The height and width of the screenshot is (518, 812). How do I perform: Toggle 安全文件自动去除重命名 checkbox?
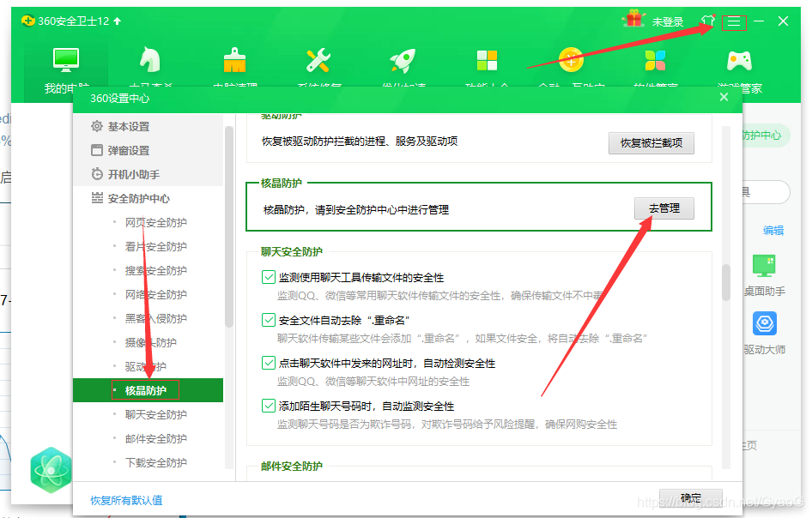click(x=269, y=321)
